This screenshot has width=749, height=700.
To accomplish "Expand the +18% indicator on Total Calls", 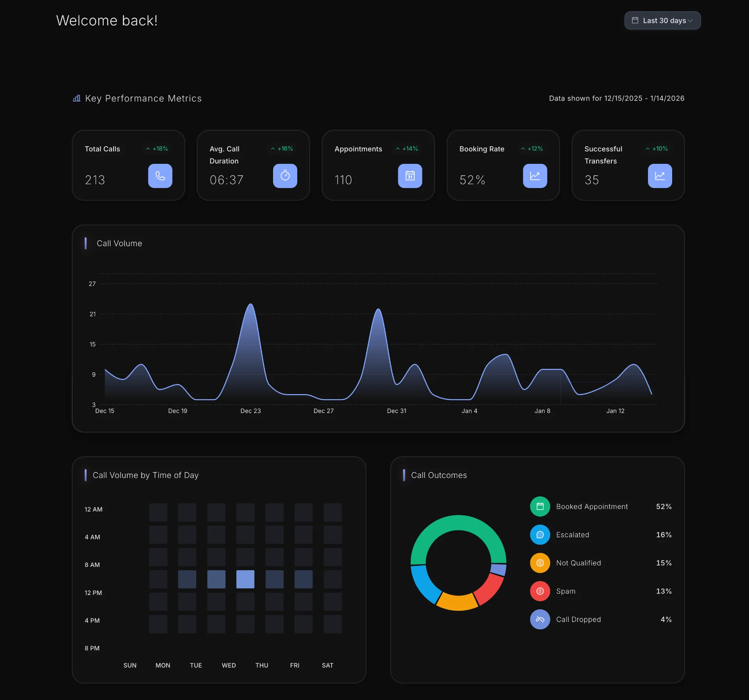I will [x=156, y=149].
